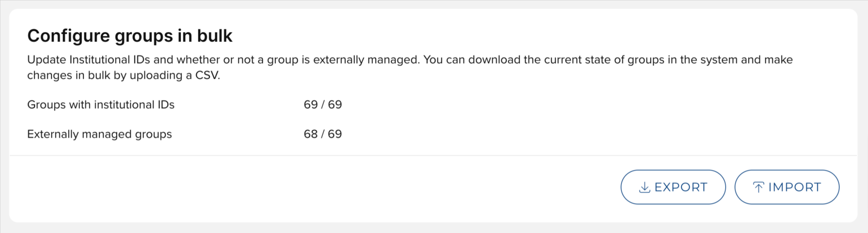Click "Update Institutional IDs" in the description
The height and width of the screenshot is (233, 868).
(x=88, y=60)
